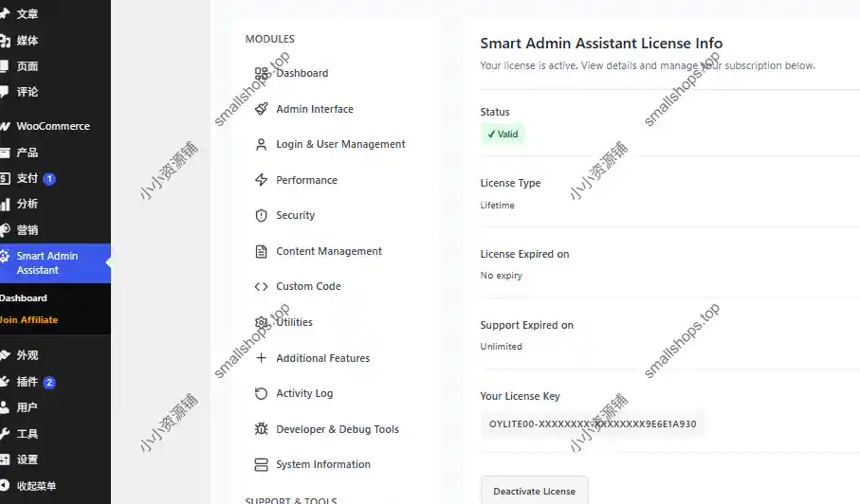Click the license key field

coord(593,424)
